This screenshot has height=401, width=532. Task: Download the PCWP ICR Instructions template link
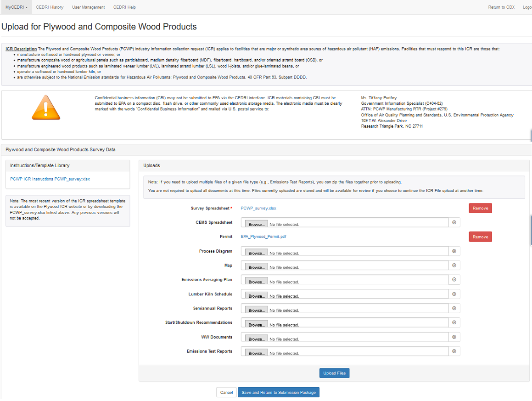click(50, 179)
